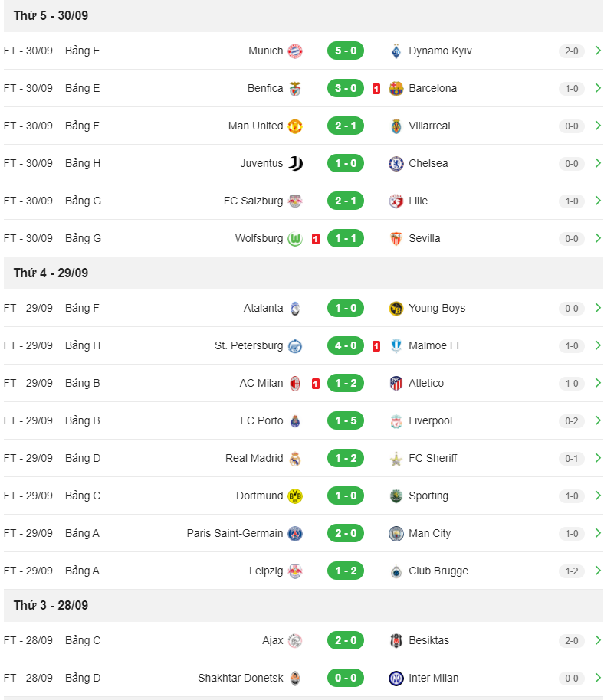Click the Barcelona club crest icon
The width and height of the screenshot is (604, 700).
tap(396, 88)
